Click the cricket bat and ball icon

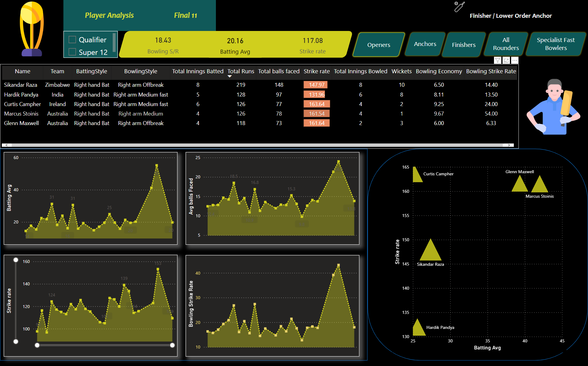point(459,6)
